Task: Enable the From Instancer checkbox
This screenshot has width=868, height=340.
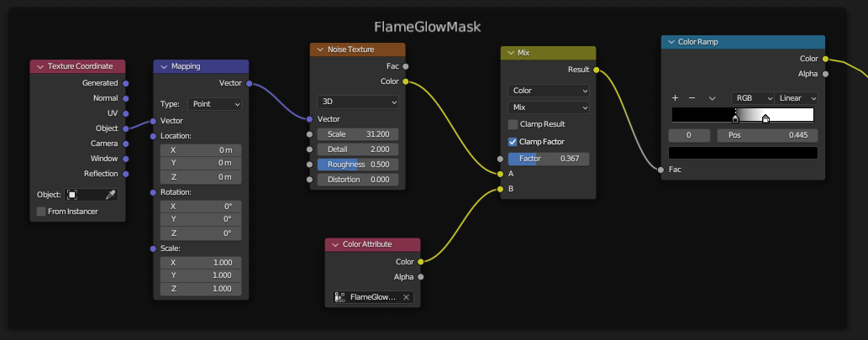Action: point(42,211)
